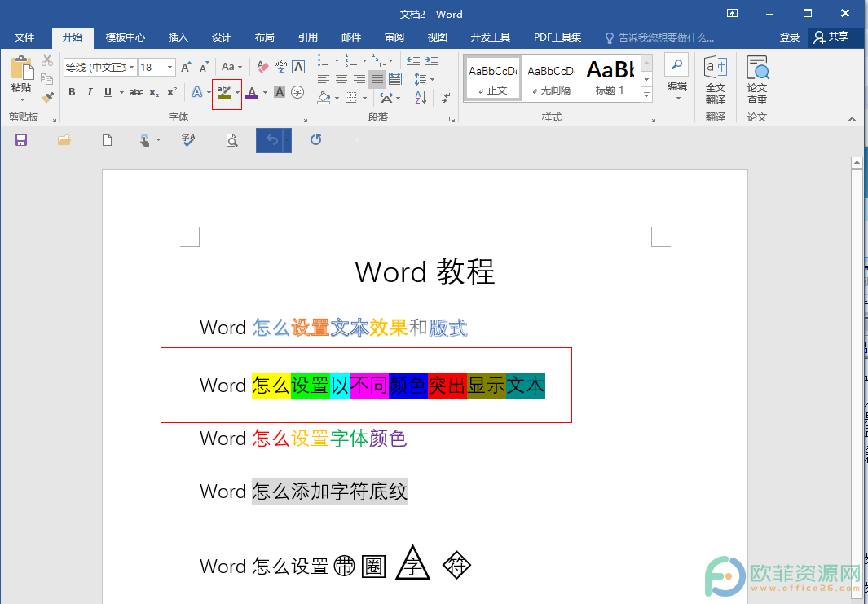
Task: Toggle character shading on text
Action: coord(280,92)
